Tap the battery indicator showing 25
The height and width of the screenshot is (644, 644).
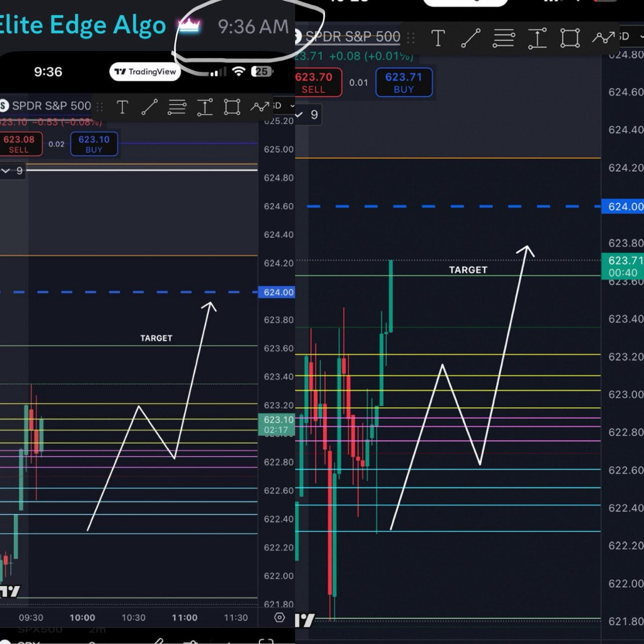262,71
